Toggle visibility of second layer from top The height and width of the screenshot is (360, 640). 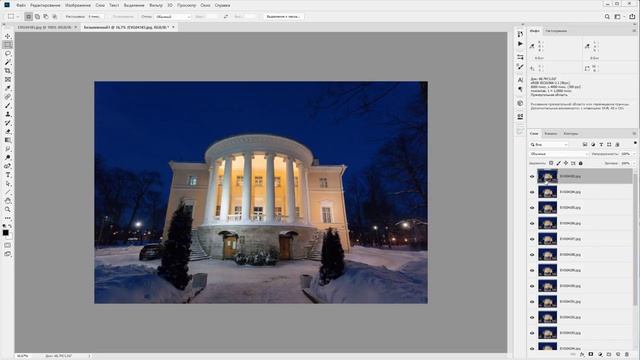532,192
